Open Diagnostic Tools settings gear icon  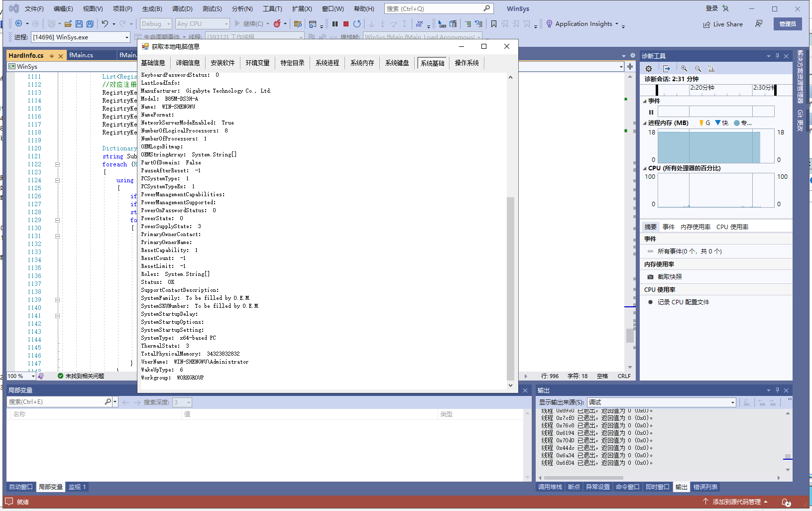click(648, 69)
